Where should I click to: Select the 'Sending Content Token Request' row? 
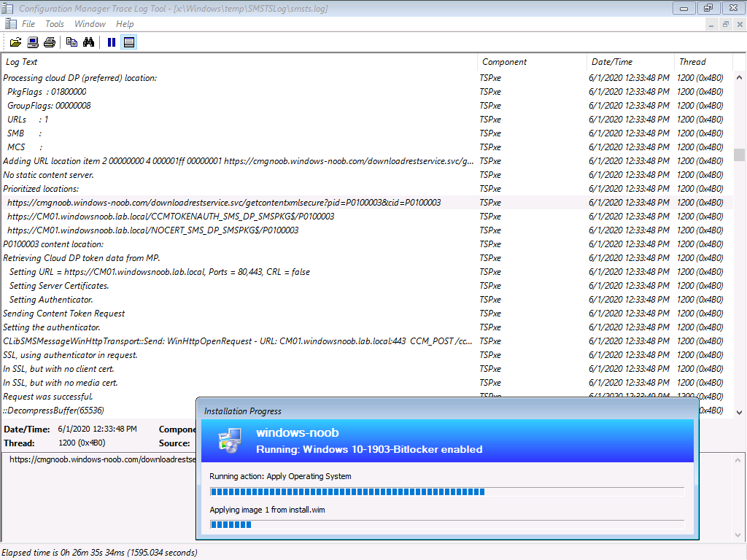(x=367, y=314)
